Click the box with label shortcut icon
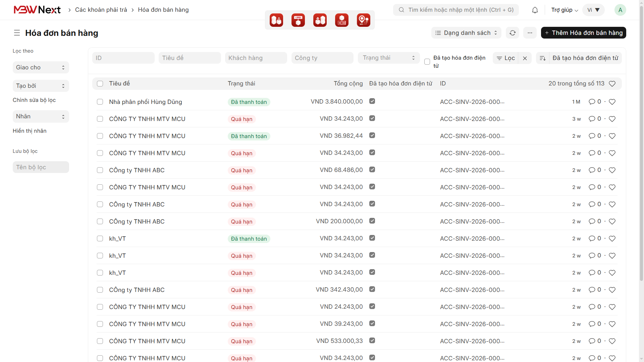The height and width of the screenshot is (362, 644). coord(298,20)
